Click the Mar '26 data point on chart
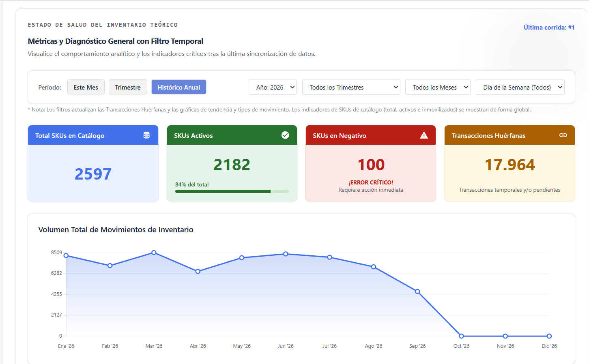 tap(154, 253)
